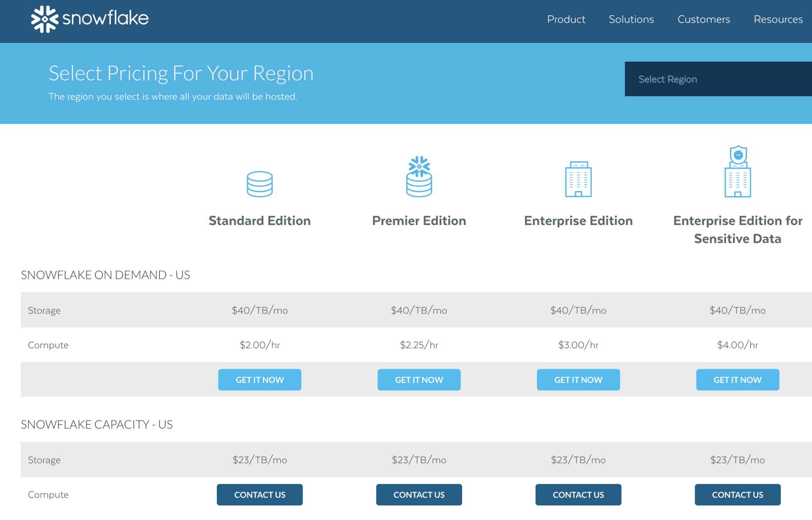Contact us about Enterprise Edition capacity
Screen dimensions: 812x520
pos(578,495)
